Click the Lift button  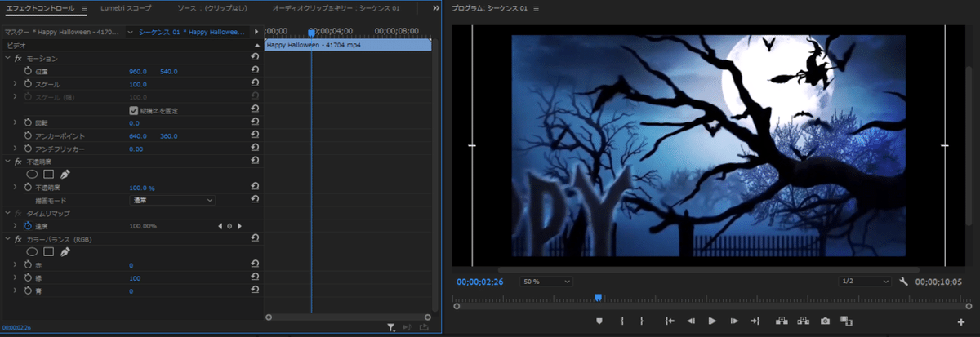click(x=782, y=321)
